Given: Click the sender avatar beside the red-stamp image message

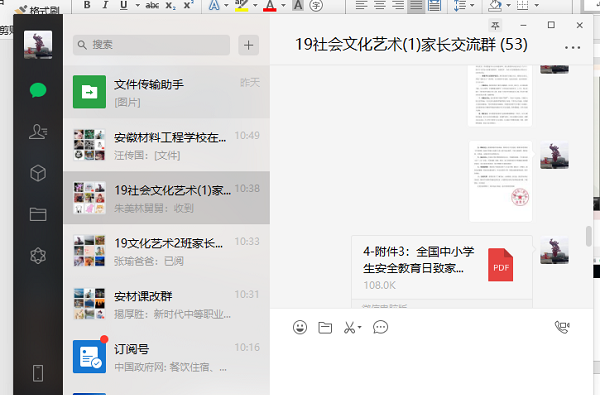Looking at the screenshot, I should pos(554,155).
